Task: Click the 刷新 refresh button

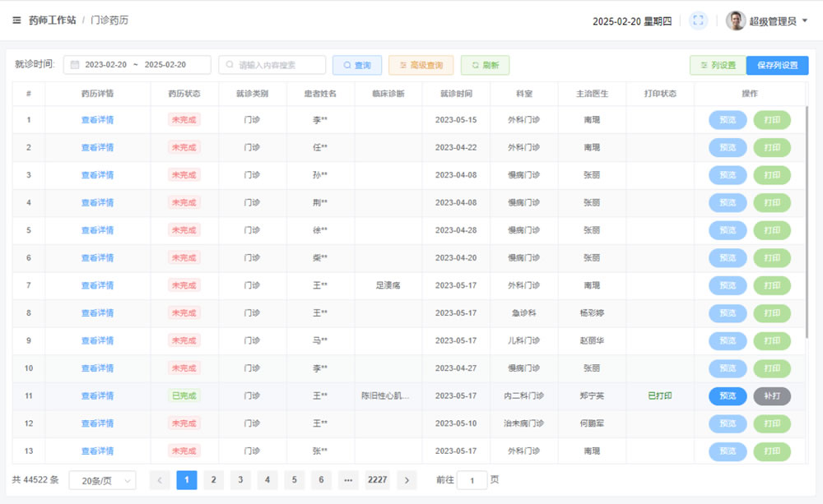Action: [485, 65]
